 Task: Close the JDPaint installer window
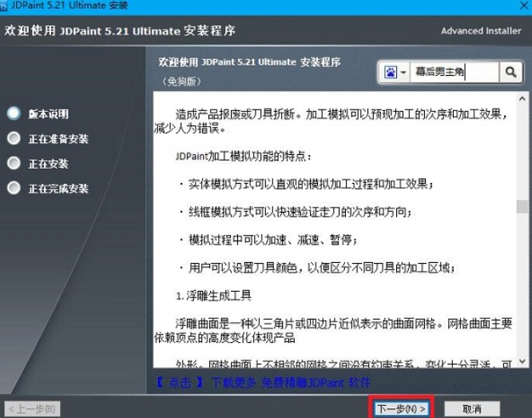click(x=524, y=6)
